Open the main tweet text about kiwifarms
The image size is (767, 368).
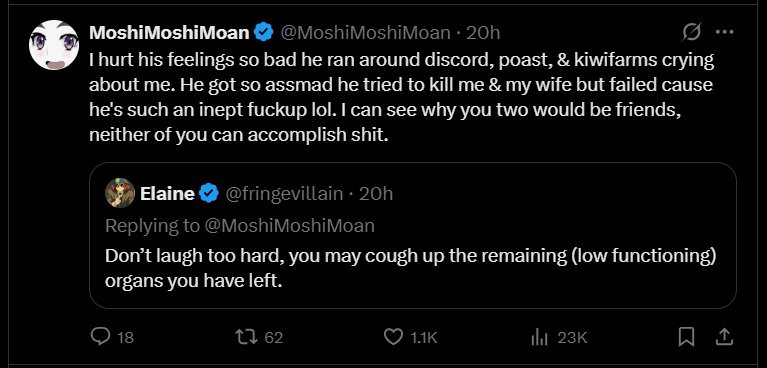coord(401,98)
